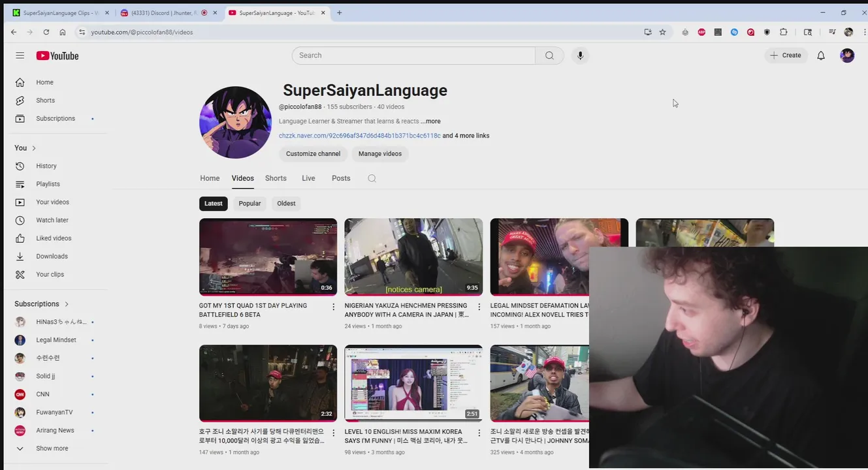Click the channel profile avatar image

[x=235, y=122]
